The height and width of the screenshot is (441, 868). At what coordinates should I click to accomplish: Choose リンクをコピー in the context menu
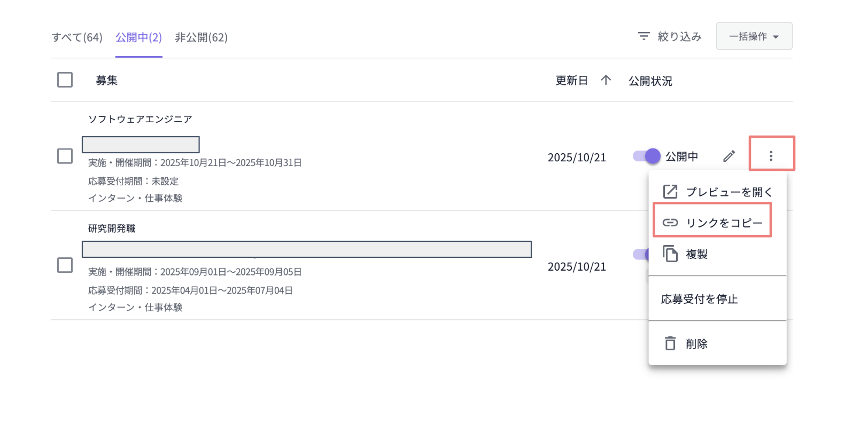pos(724,223)
